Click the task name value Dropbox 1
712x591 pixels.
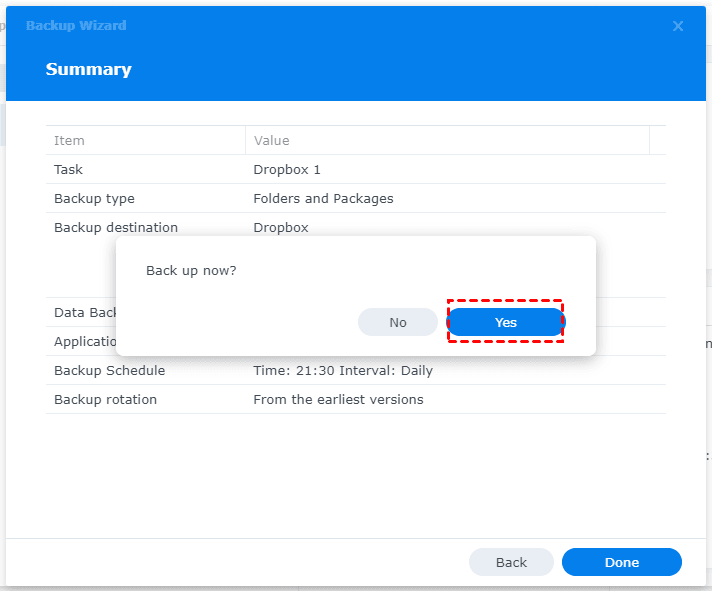tap(287, 170)
